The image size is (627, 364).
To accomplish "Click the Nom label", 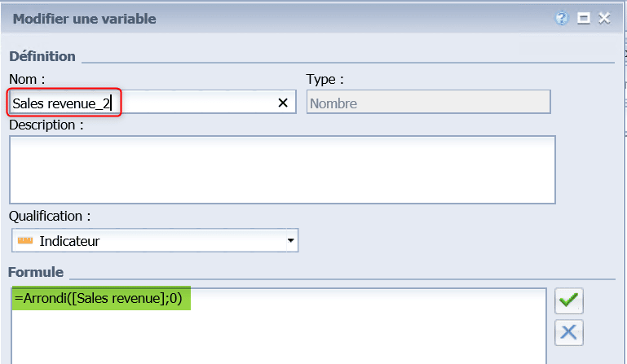I will pos(27,79).
